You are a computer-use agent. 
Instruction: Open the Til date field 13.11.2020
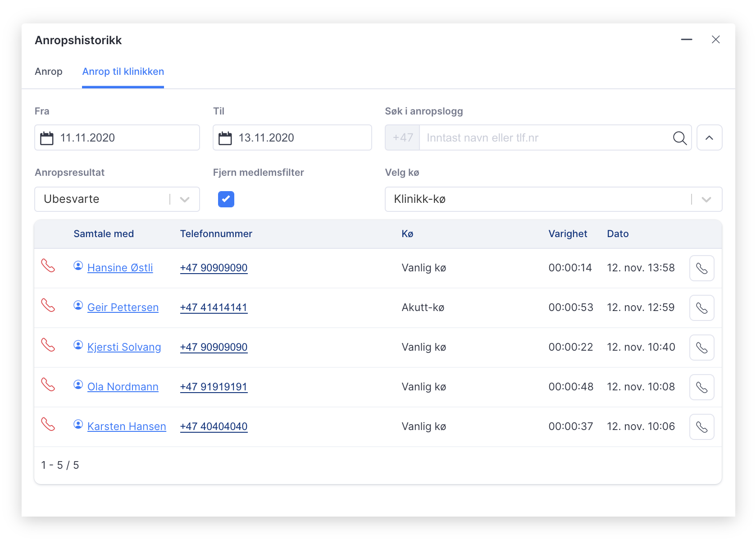pyautogui.click(x=292, y=137)
